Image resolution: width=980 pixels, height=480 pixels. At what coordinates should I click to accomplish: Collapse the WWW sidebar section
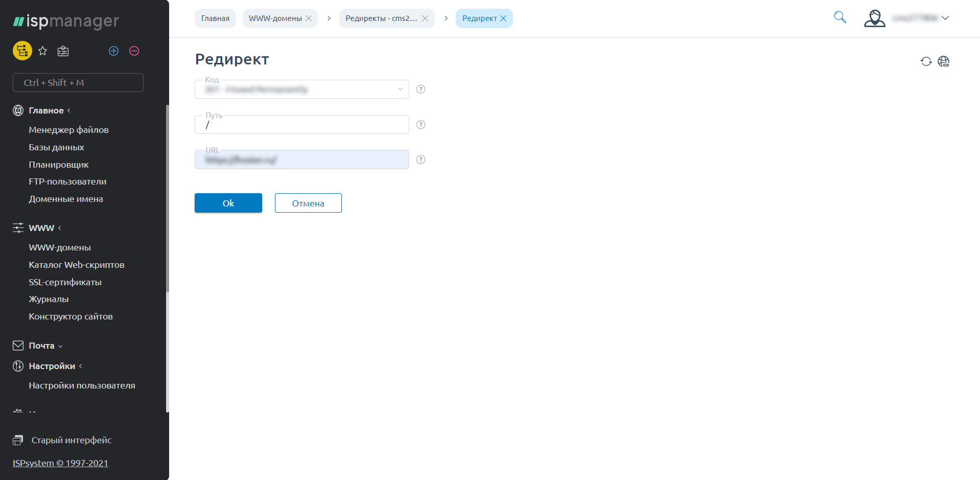click(42, 228)
